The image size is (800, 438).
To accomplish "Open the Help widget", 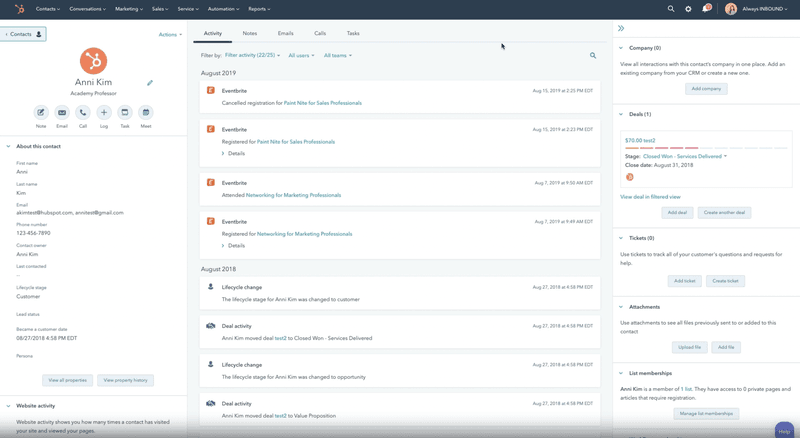I will (784, 430).
